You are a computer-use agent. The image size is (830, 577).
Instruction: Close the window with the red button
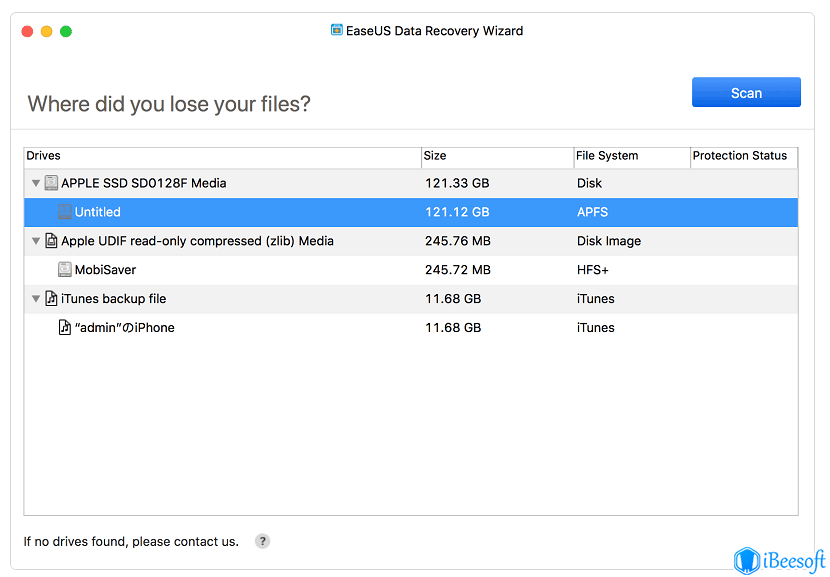pyautogui.click(x=27, y=31)
